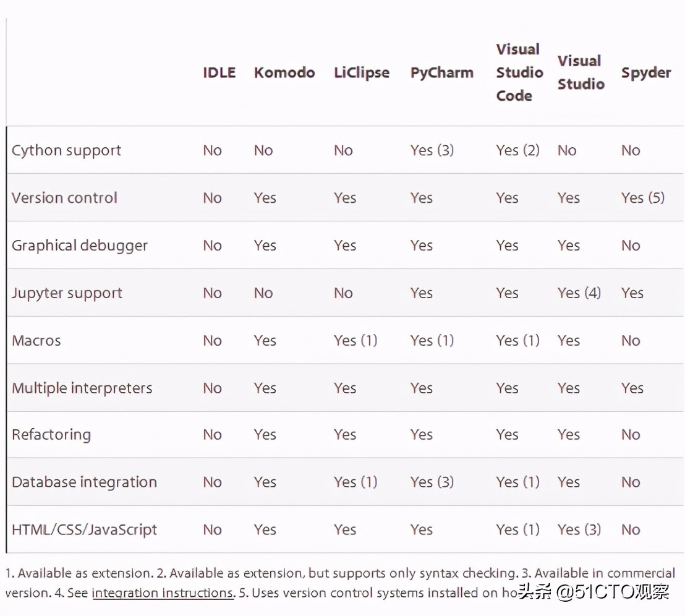
Task: Select the Refactoring row label
Action: coord(51,435)
